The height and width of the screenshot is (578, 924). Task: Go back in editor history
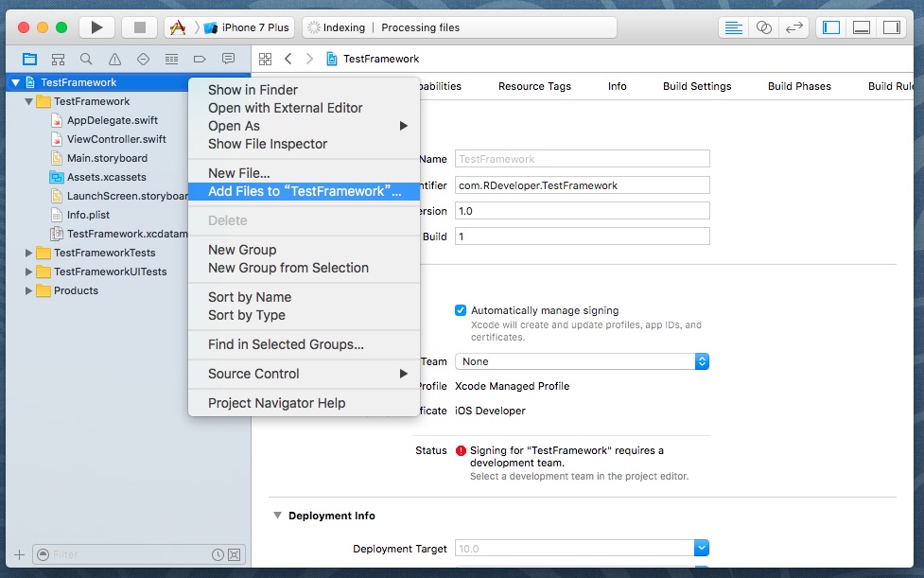(x=288, y=59)
